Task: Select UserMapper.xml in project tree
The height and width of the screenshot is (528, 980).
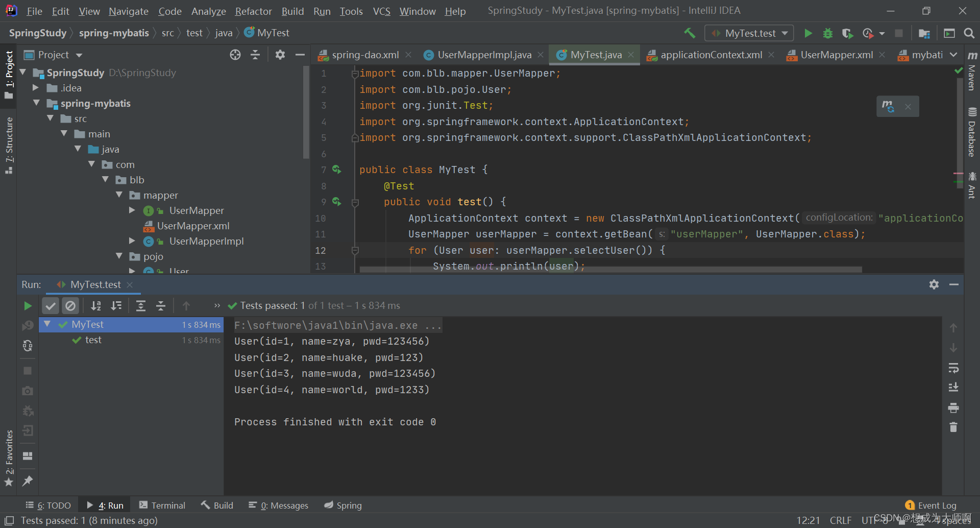Action: pyautogui.click(x=193, y=226)
